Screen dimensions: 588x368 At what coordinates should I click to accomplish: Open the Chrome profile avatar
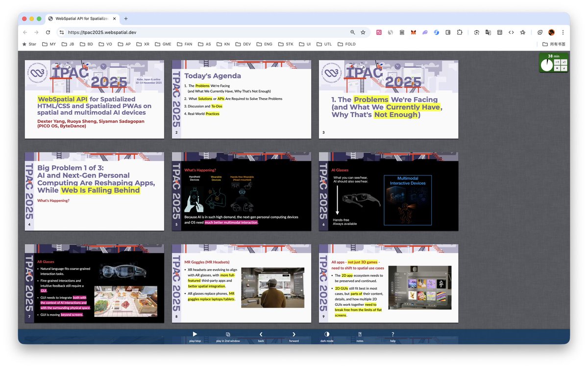552,32
